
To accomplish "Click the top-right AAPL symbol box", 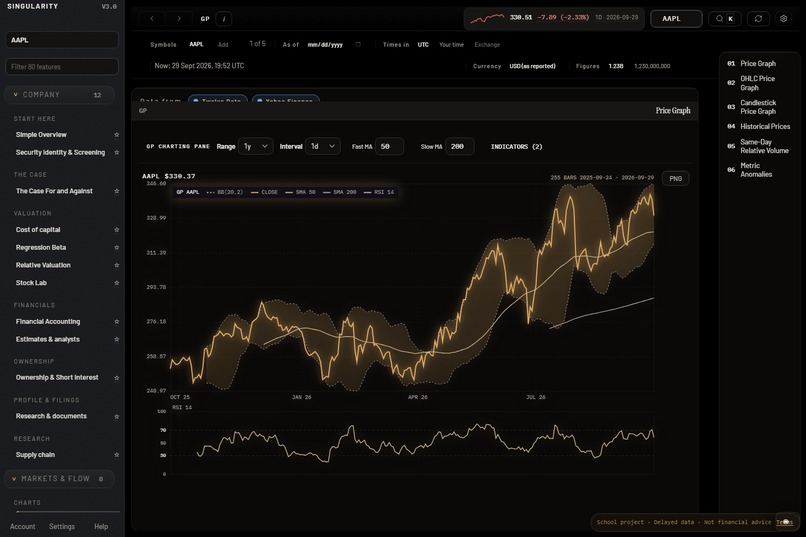I will (676, 18).
